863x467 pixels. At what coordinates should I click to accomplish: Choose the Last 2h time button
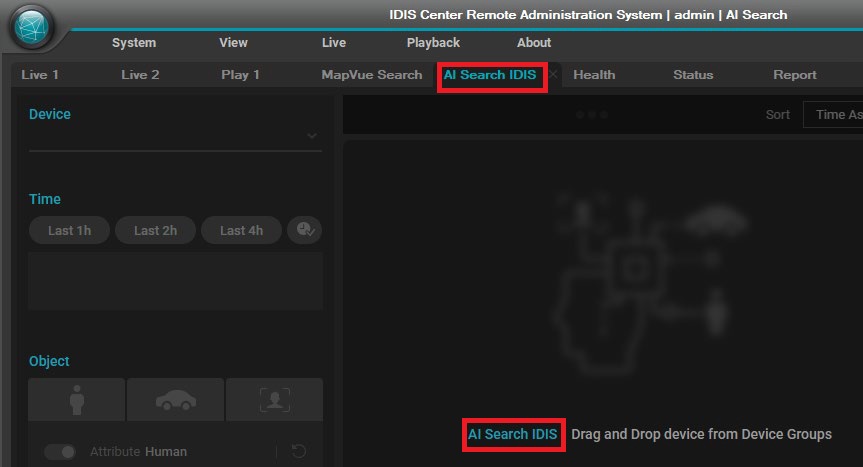[x=155, y=230]
